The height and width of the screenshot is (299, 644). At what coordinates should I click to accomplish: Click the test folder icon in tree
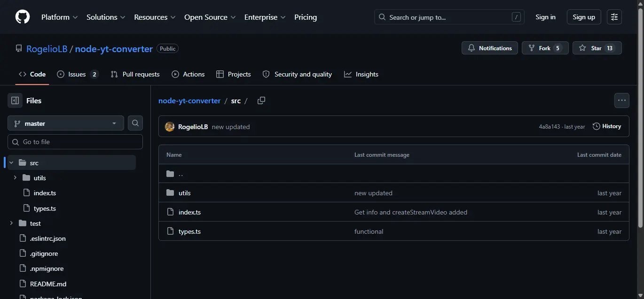[x=22, y=223]
